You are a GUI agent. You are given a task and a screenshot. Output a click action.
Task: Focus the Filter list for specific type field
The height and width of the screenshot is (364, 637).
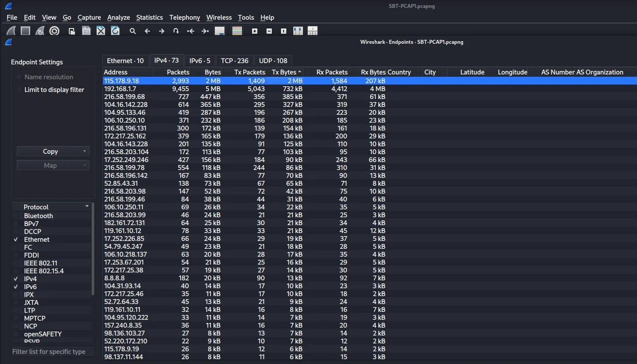point(53,352)
